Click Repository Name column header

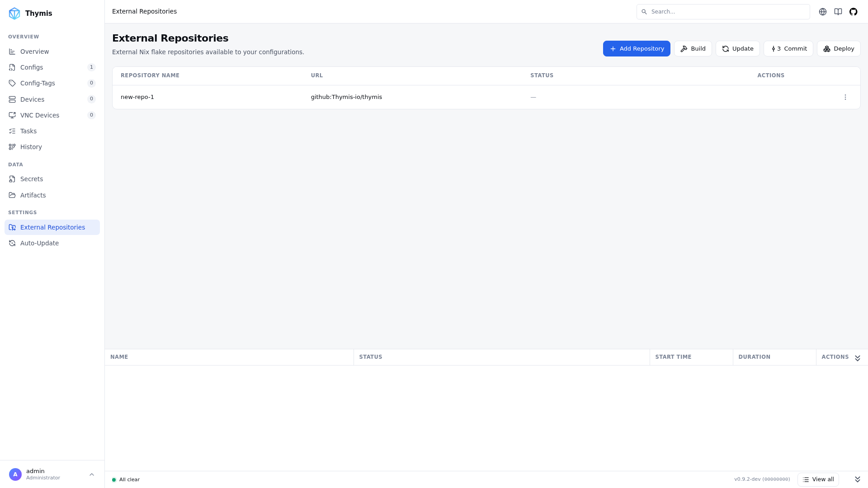pos(150,75)
